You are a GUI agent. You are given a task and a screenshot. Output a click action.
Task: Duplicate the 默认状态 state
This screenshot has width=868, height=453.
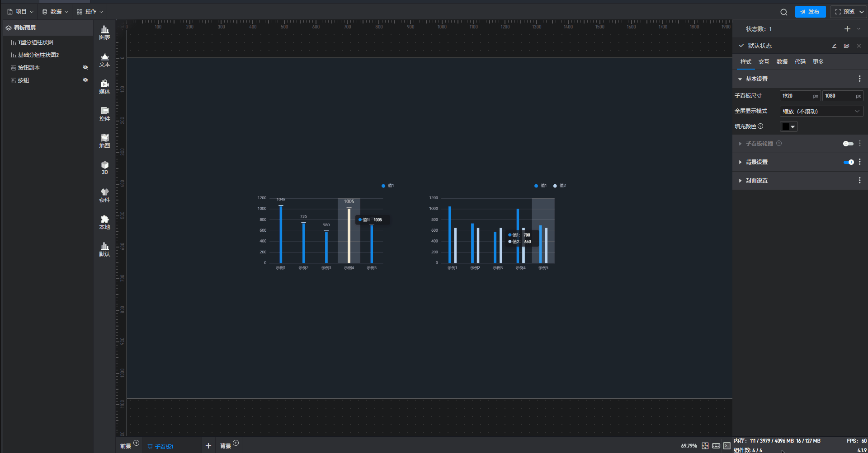click(846, 46)
